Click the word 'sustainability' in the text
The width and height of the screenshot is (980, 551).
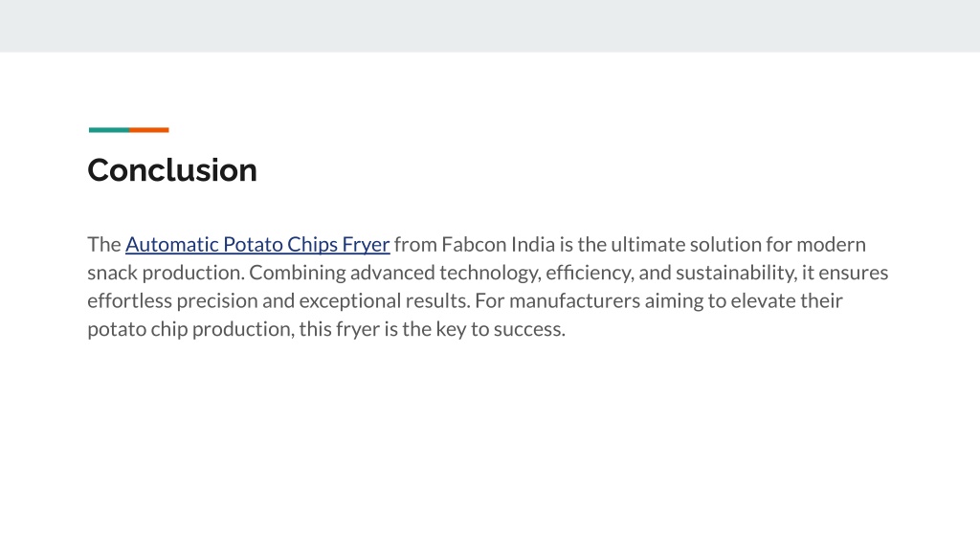[x=736, y=273]
